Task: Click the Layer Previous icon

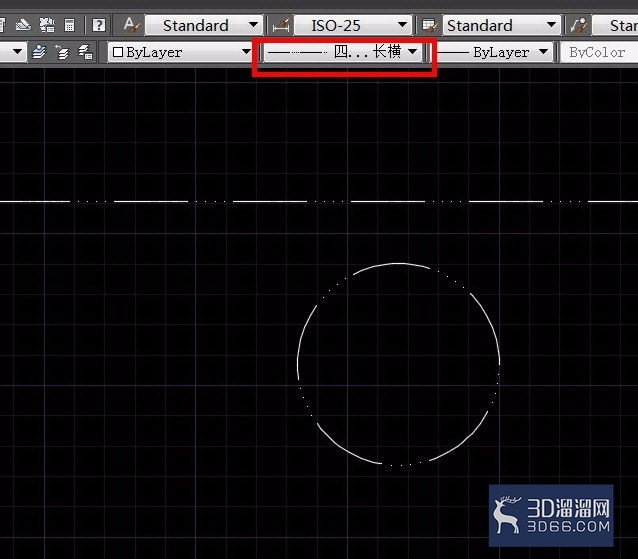Action: [62, 52]
